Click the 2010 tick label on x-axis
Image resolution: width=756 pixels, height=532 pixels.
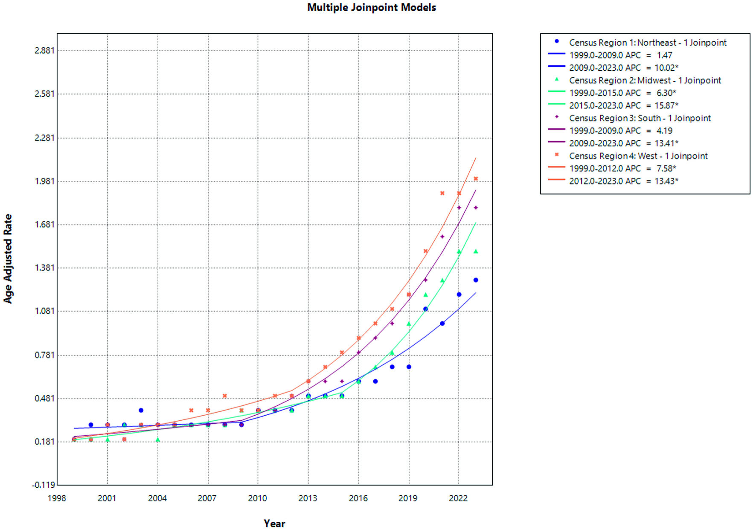[x=257, y=498]
